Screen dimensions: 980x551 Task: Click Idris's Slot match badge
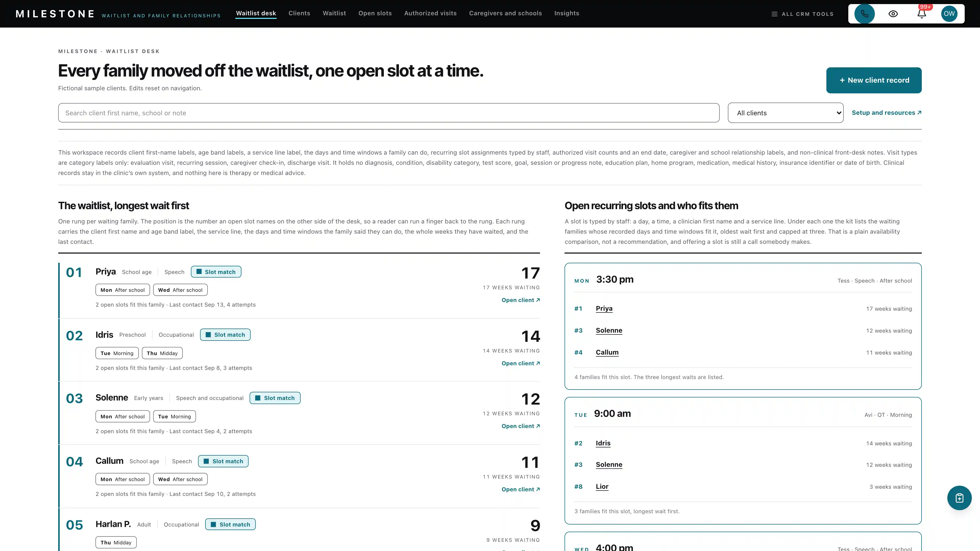click(x=225, y=335)
